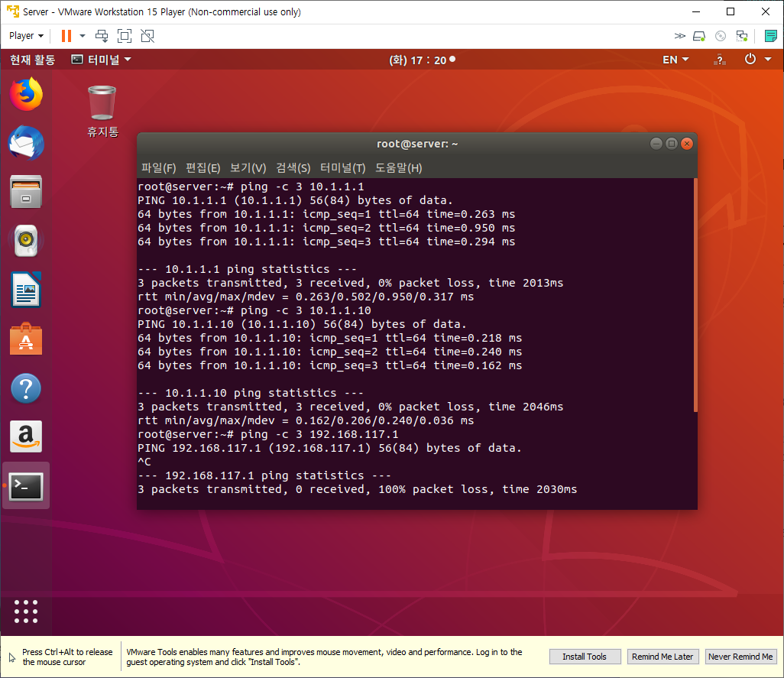Click the rtt '0.162/0.206/0.240/0.036 ms' line
This screenshot has height=678, width=784.
point(306,421)
